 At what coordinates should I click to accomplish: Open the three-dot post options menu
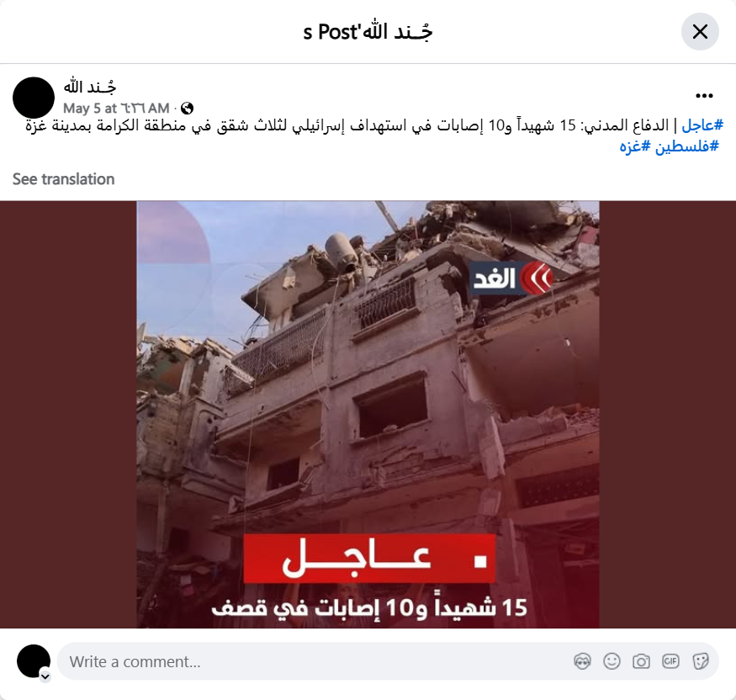coord(704,96)
